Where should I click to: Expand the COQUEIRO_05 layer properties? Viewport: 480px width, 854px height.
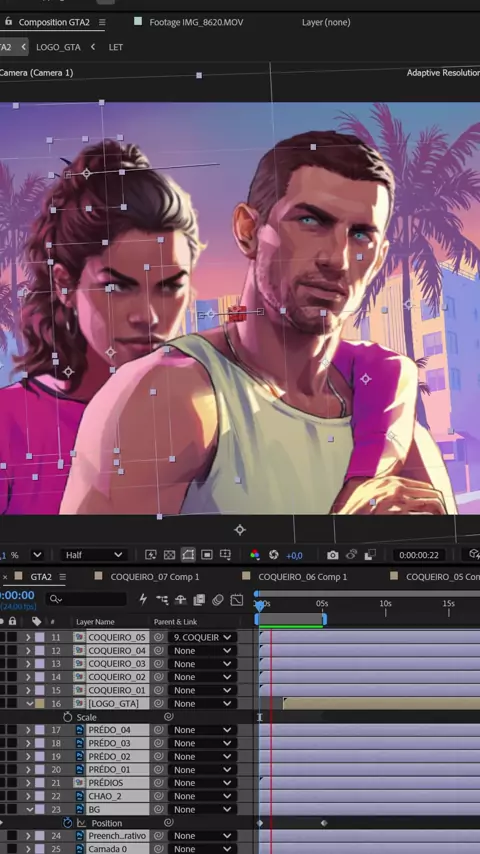point(28,637)
